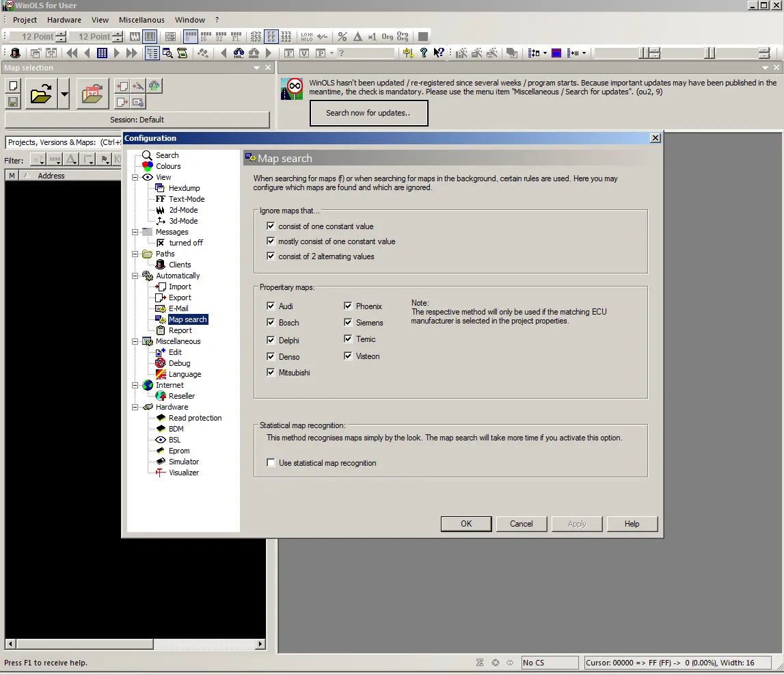Select the Language tree item
784x675 pixels.
pos(185,374)
